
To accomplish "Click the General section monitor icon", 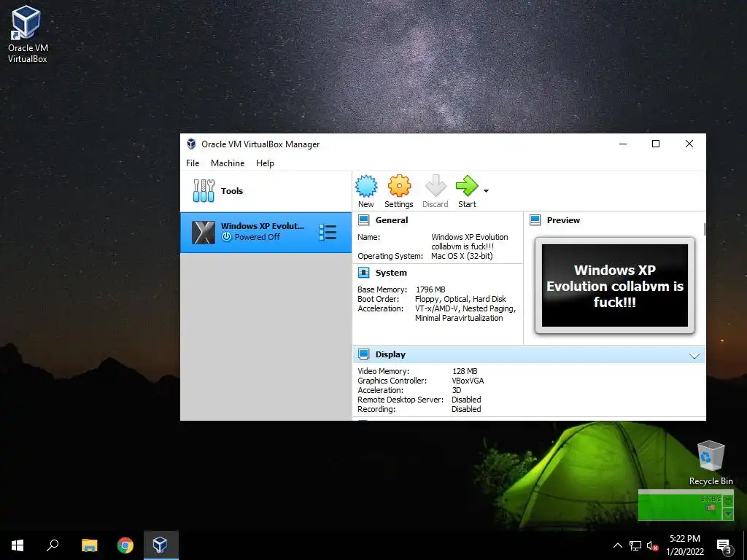I will coord(363,220).
